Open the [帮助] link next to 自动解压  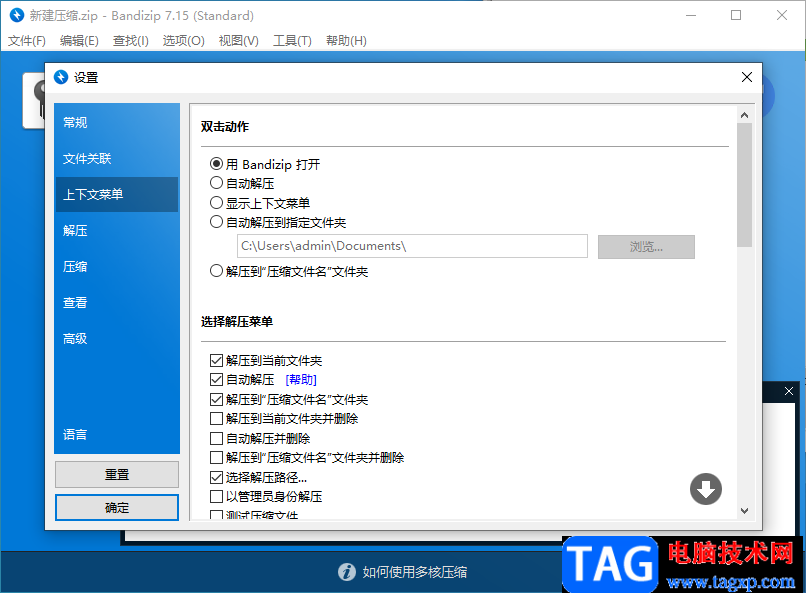301,380
